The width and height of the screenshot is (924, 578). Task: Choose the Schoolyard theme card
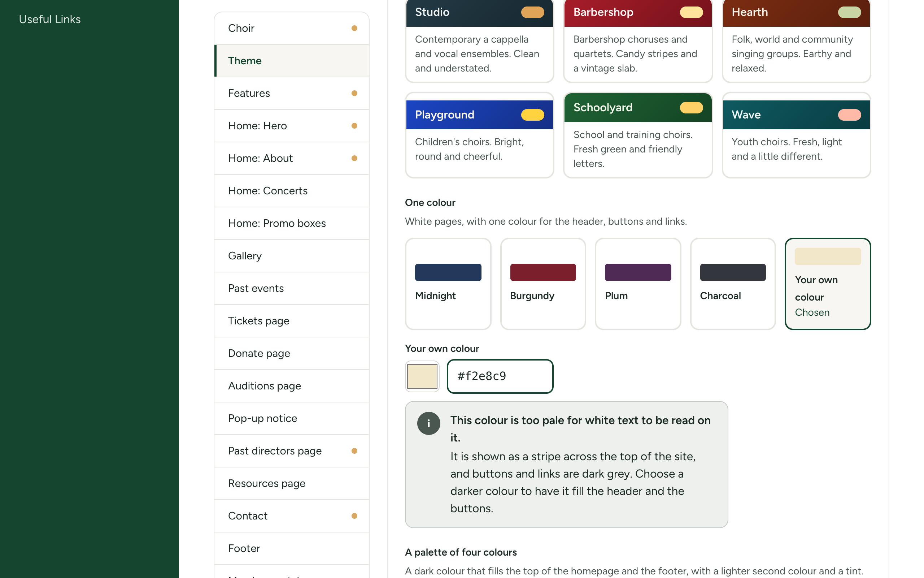638,135
